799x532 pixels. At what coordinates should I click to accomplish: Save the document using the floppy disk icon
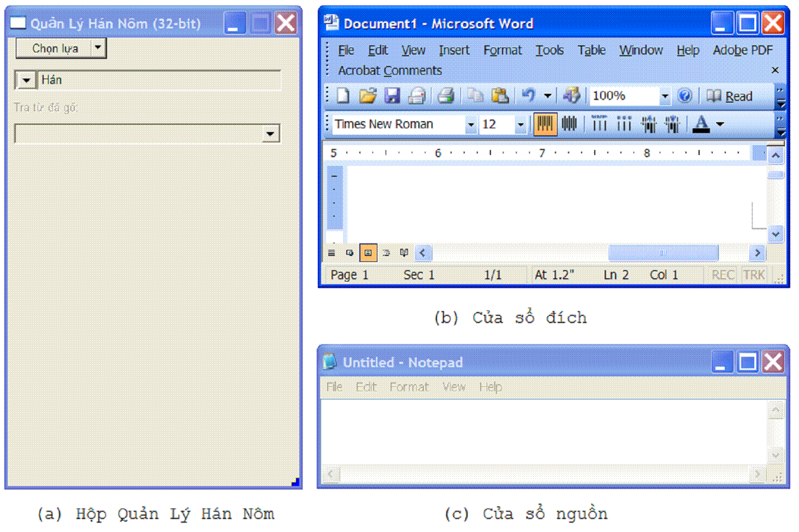click(392, 96)
